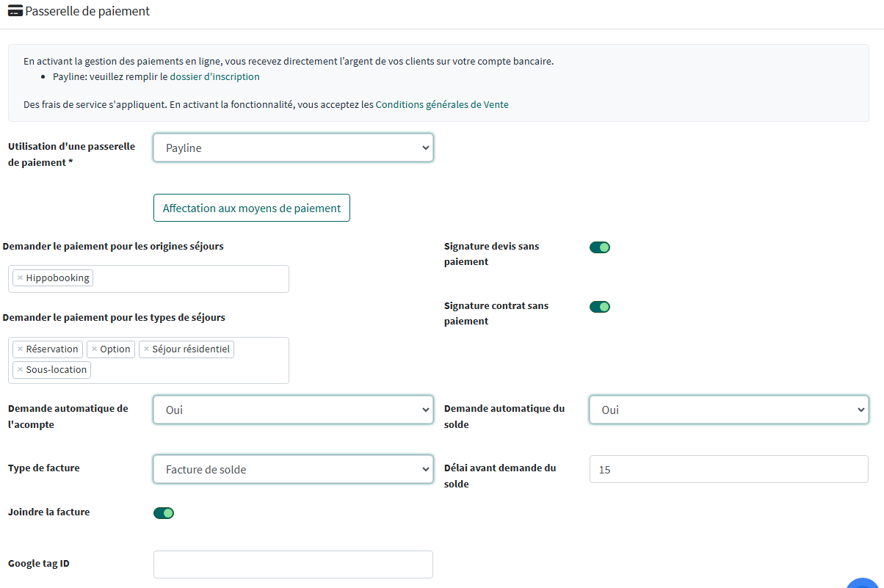Open Demande automatique de l'acompte dropdown
Screen dimensions: 884x588
tap(293, 410)
